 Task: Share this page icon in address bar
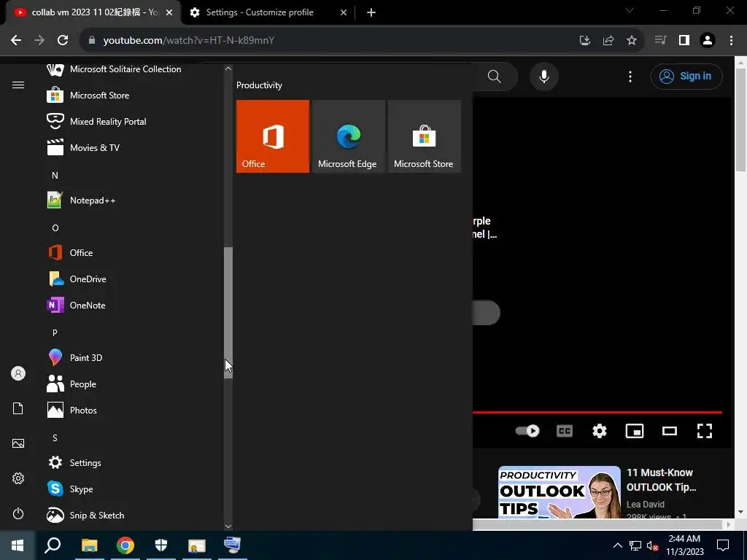pyautogui.click(x=608, y=41)
